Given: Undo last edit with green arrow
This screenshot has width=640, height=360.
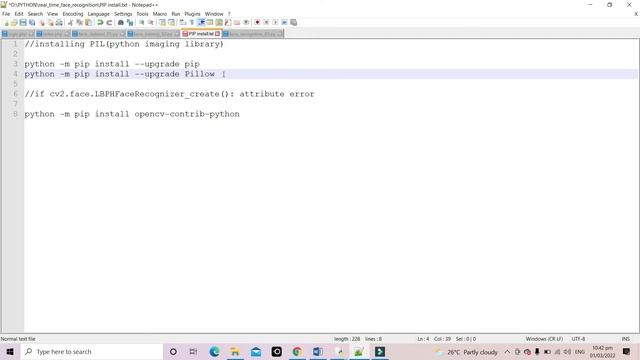Looking at the screenshot, I should tap(100, 22).
